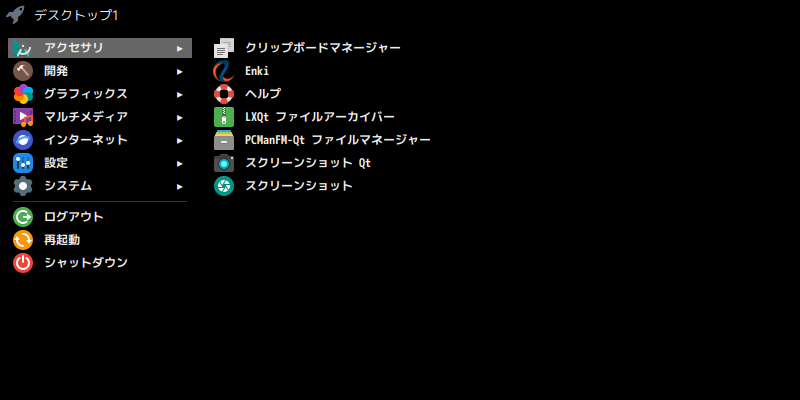Expand the マルチメディア submenu arrow
The width and height of the screenshot is (800, 400).
[180, 118]
